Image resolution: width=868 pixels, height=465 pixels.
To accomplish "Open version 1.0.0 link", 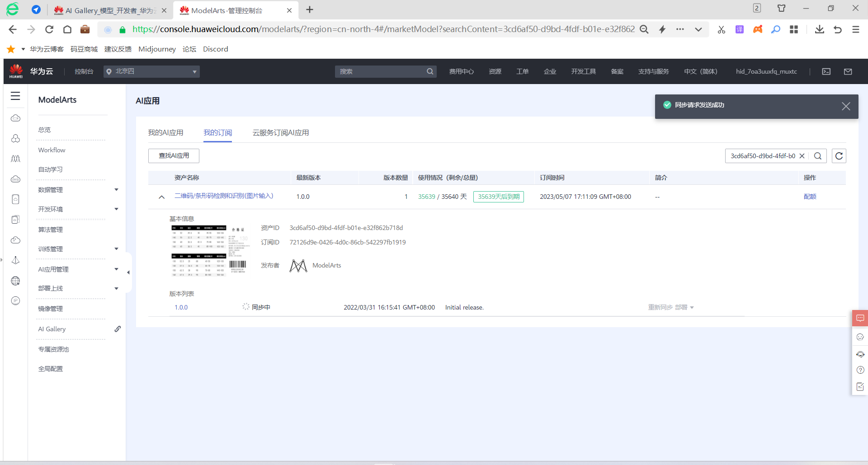I will (x=181, y=307).
